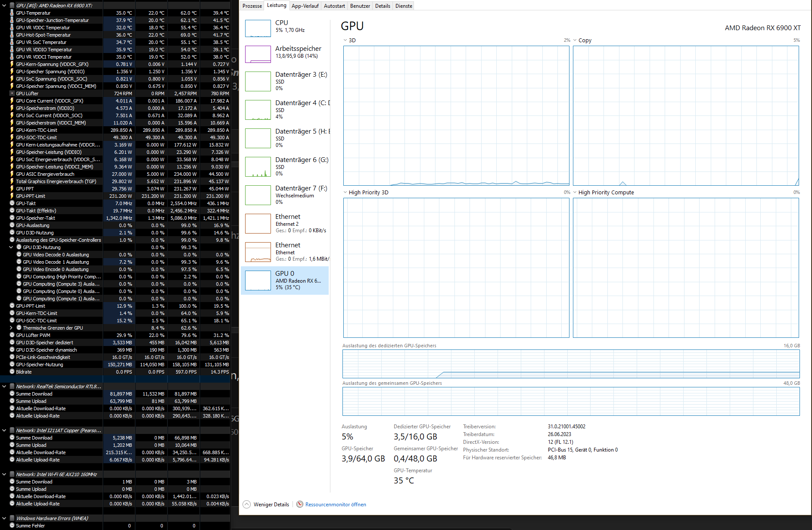
Task: Click the circle icon beside GPU Video Encode 0 Auslastung
Action: coord(19,269)
